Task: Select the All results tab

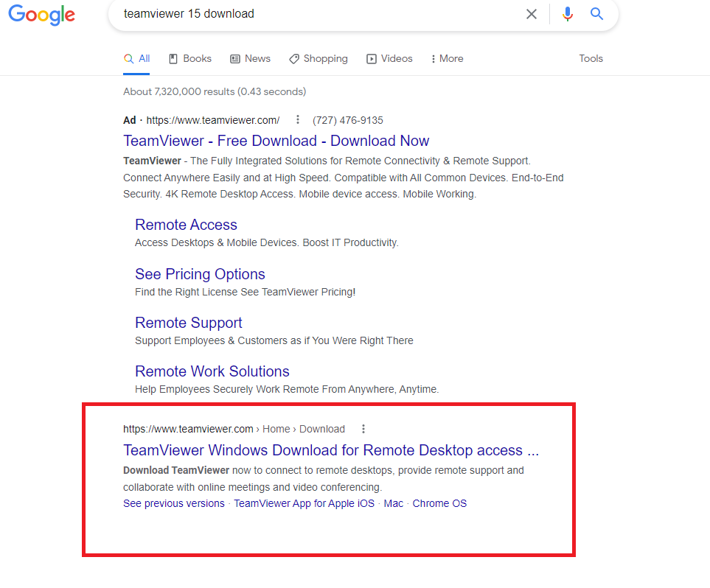Action: [x=137, y=59]
